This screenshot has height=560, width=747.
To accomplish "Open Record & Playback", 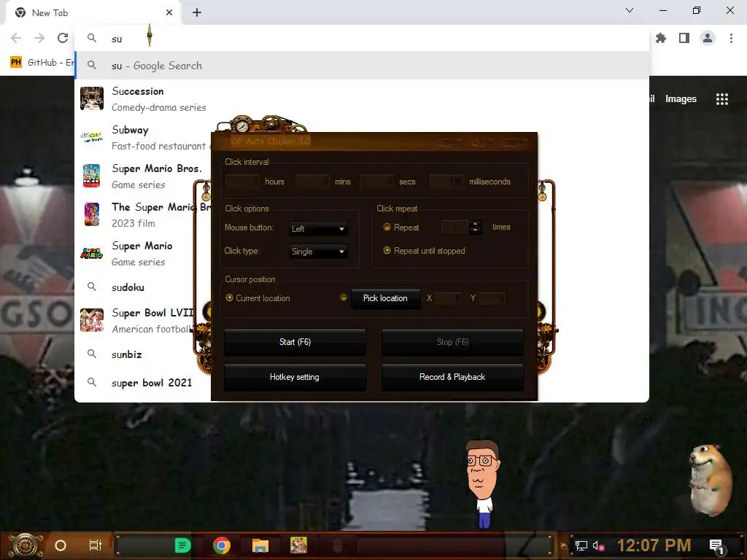I will (x=452, y=377).
